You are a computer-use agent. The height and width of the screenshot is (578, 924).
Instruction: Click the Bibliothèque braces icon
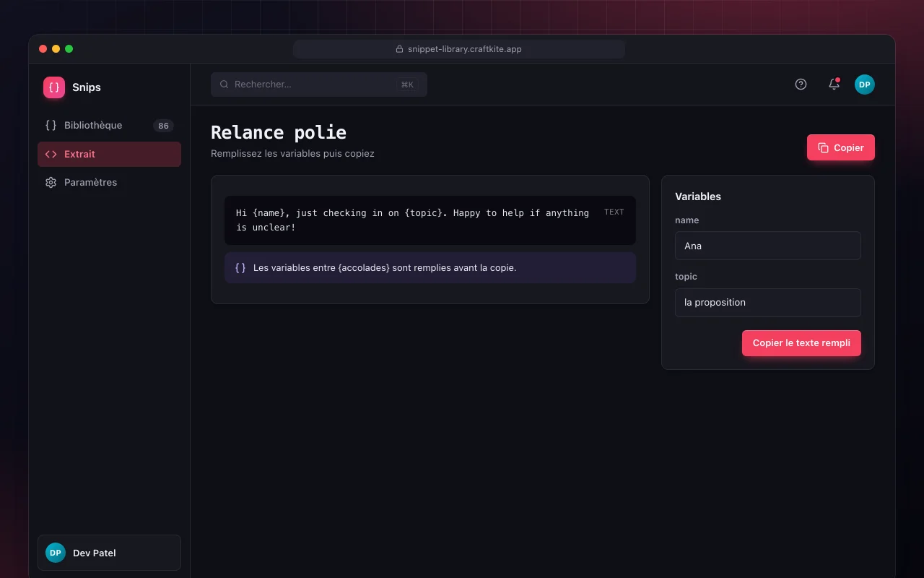point(51,125)
